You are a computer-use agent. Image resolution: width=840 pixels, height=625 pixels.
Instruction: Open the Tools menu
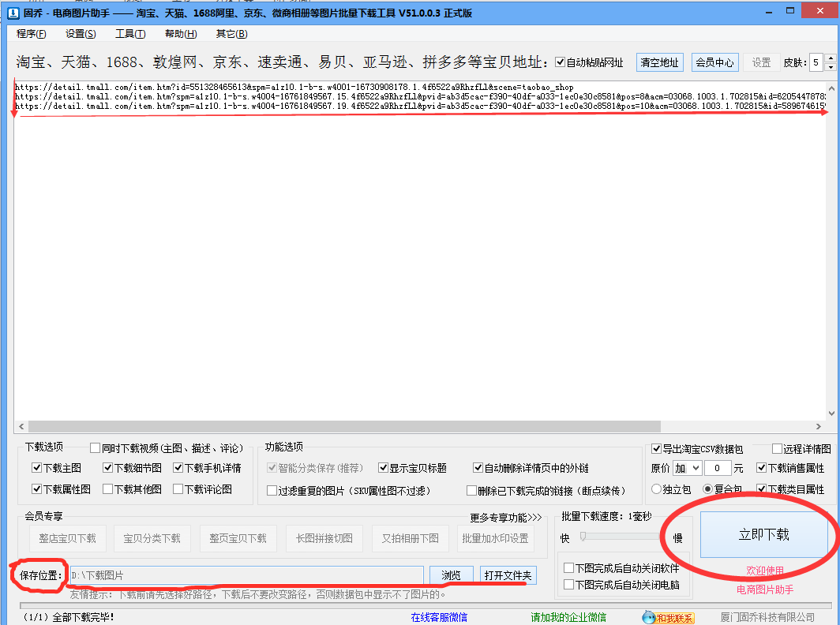coord(130,34)
